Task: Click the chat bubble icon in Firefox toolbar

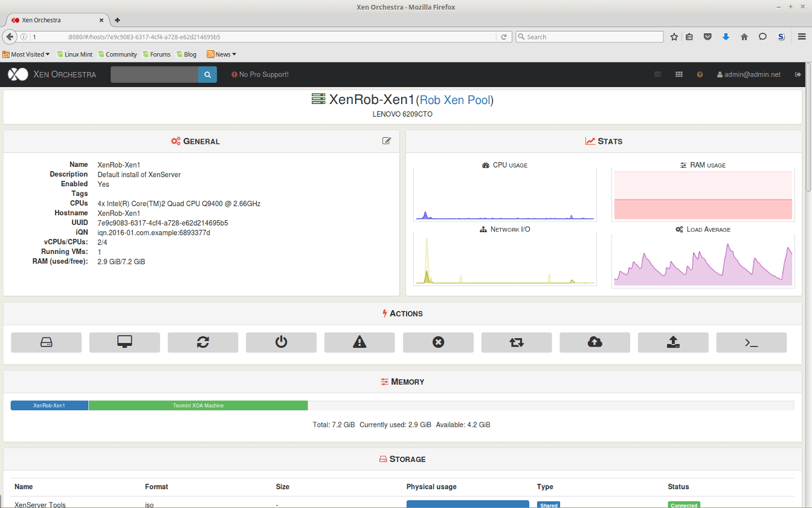Action: (x=762, y=37)
